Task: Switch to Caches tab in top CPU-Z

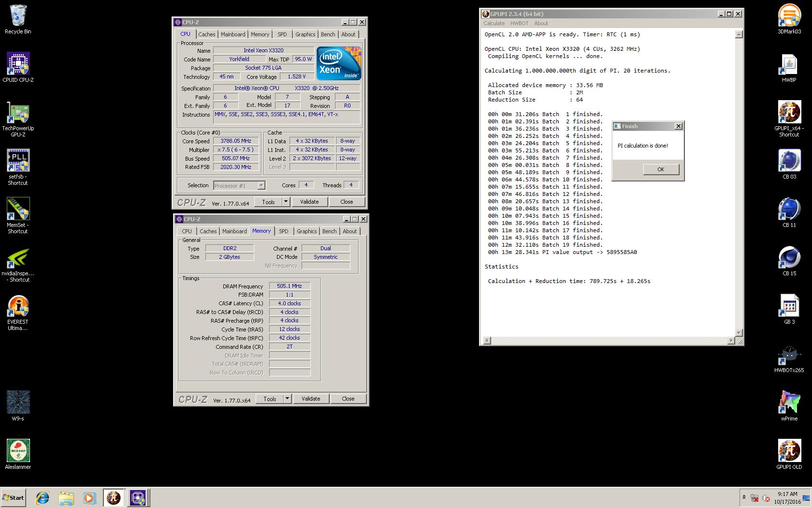Action: click(x=207, y=34)
